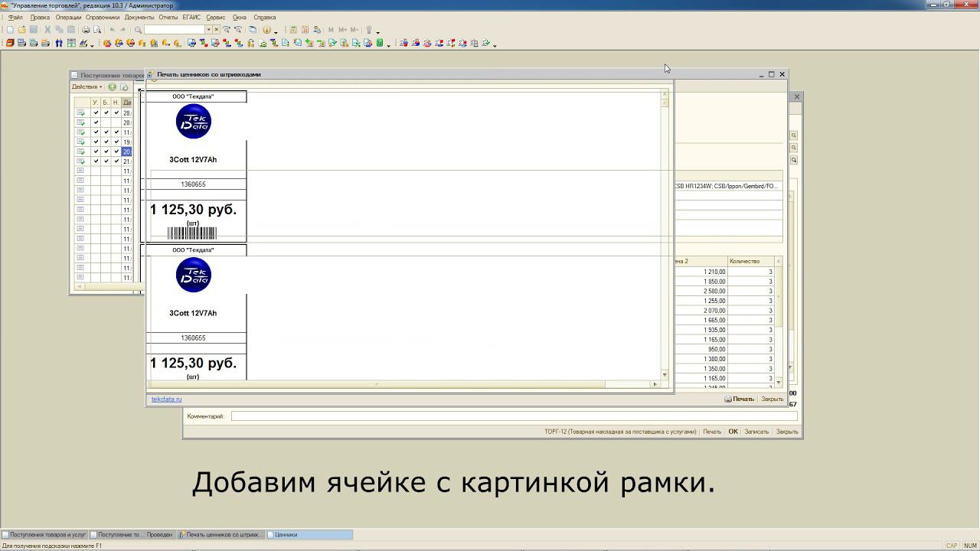The image size is (980, 551).
Task: Click the 2 580,00 price cell
Action: coord(701,291)
